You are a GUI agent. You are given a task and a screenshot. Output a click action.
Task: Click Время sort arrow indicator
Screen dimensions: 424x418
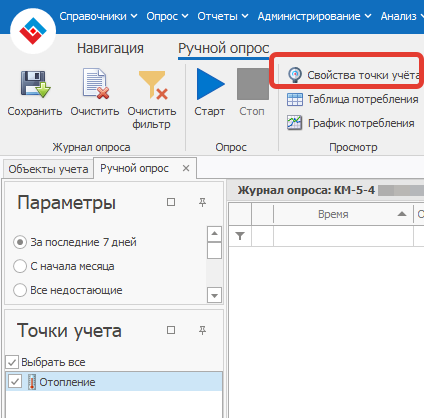click(x=402, y=214)
